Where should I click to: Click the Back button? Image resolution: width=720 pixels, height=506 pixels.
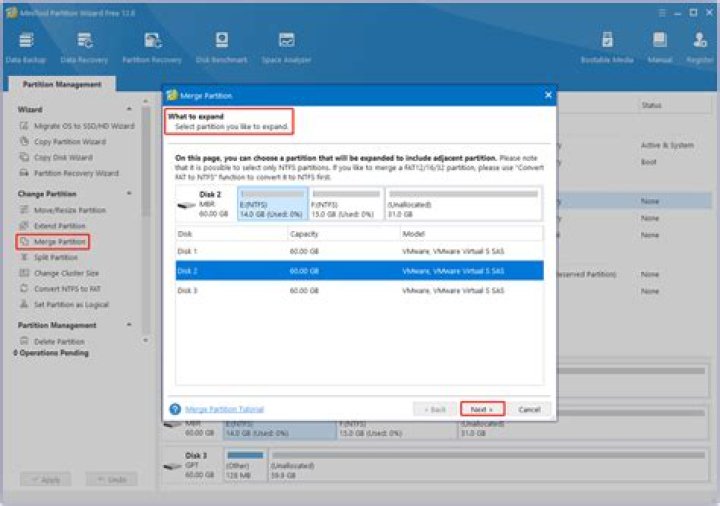(435, 409)
